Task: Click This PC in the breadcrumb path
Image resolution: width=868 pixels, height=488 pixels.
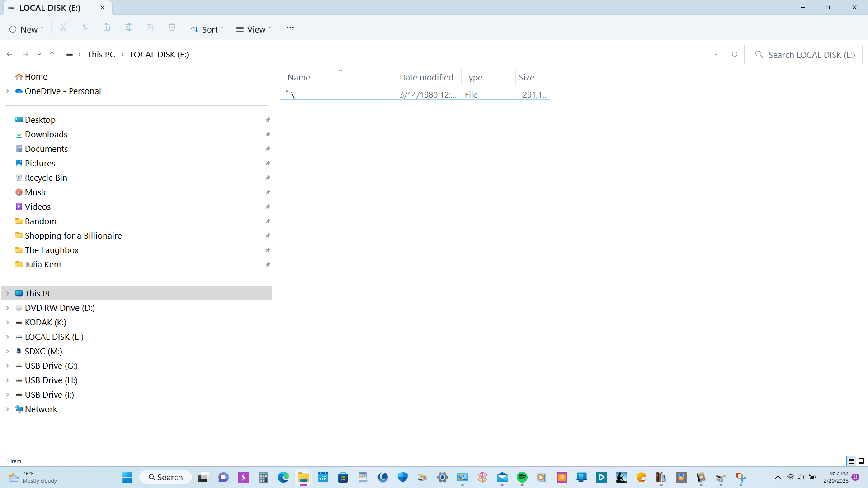Action: (x=101, y=54)
